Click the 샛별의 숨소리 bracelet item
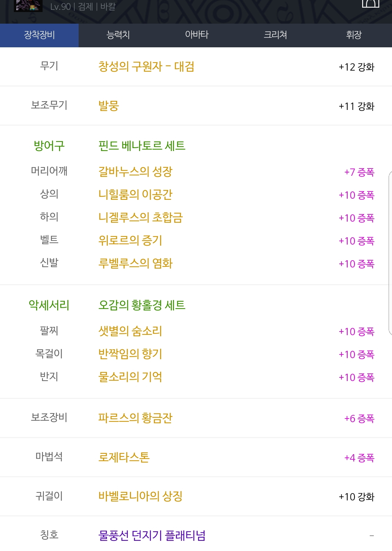The height and width of the screenshot is (551, 392). click(130, 331)
